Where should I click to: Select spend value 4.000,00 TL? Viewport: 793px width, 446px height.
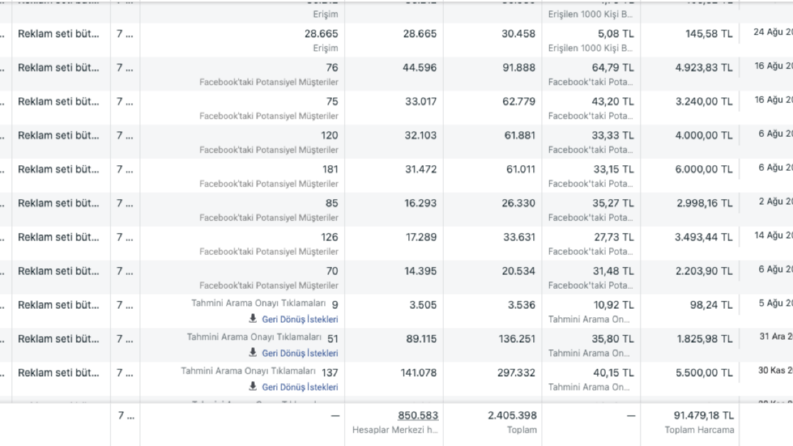coord(703,136)
